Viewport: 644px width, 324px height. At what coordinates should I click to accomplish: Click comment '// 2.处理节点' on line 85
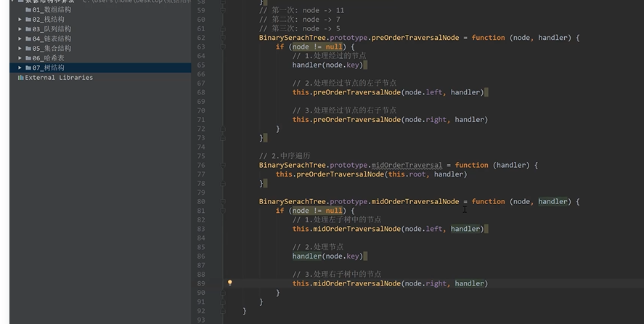[x=318, y=247]
